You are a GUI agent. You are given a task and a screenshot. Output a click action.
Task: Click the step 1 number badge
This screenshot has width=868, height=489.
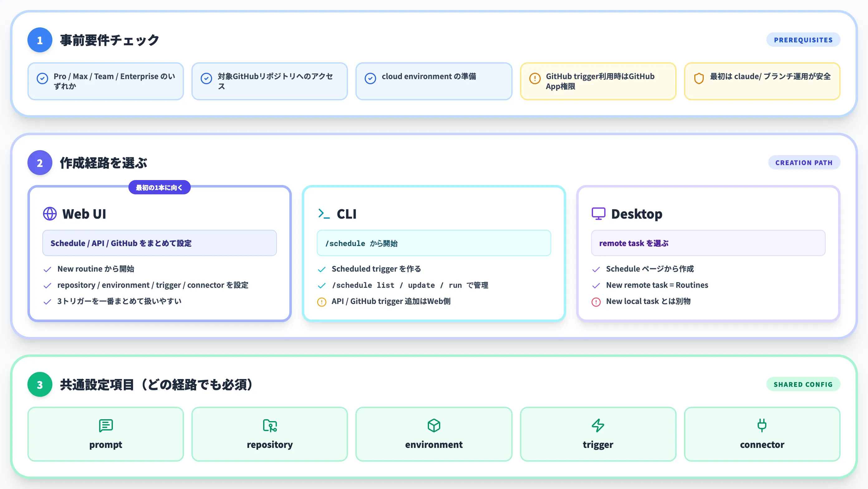point(40,40)
